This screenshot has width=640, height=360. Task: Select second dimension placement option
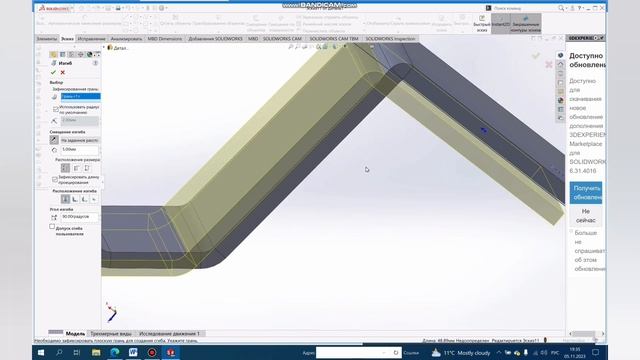pos(76,168)
